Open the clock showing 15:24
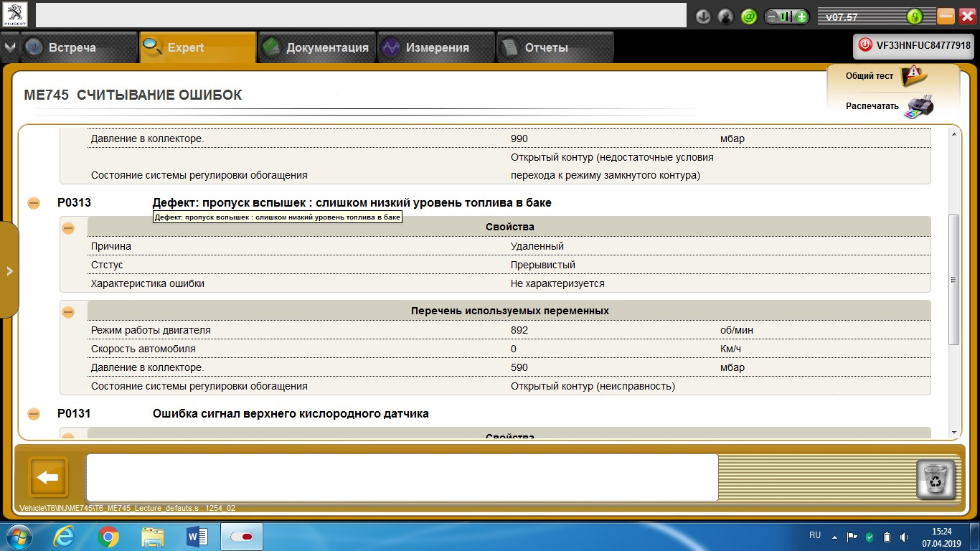This screenshot has height=551, width=980. coord(941,537)
